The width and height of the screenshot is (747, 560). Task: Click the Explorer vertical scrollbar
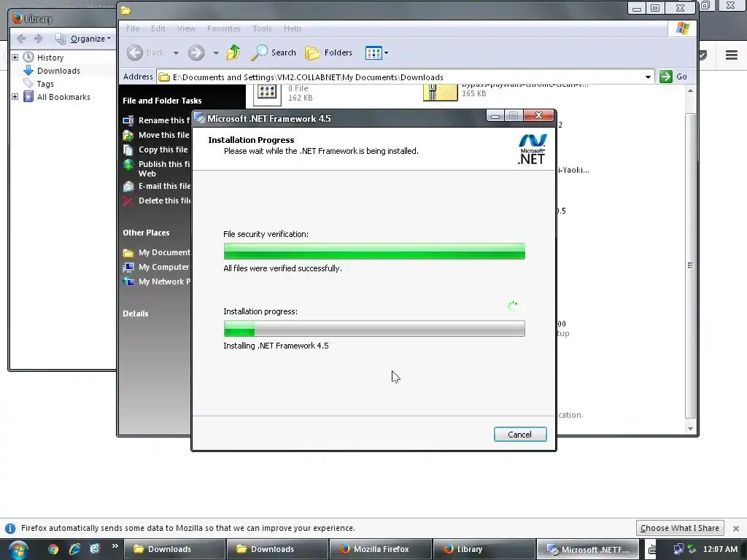690,265
